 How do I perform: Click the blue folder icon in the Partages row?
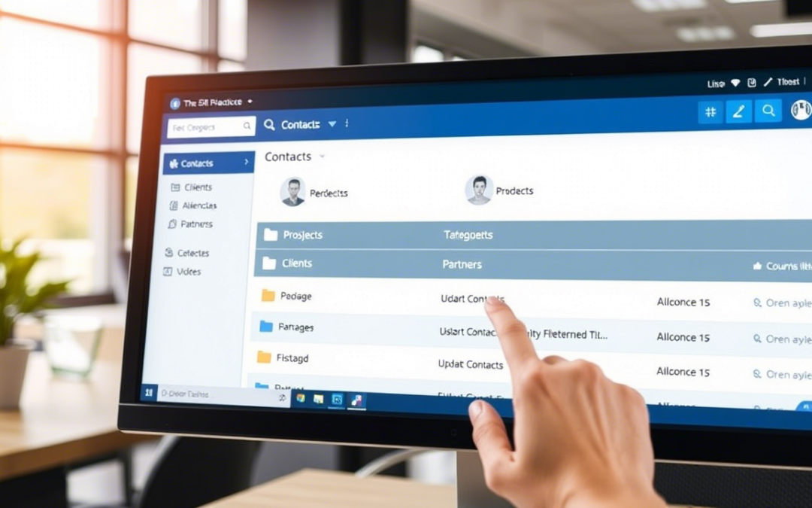[265, 326]
